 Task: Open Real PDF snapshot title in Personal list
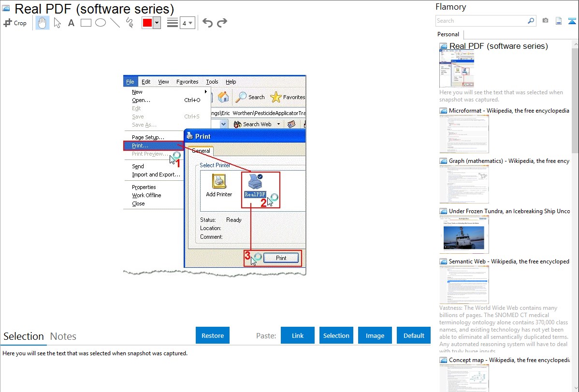point(498,46)
